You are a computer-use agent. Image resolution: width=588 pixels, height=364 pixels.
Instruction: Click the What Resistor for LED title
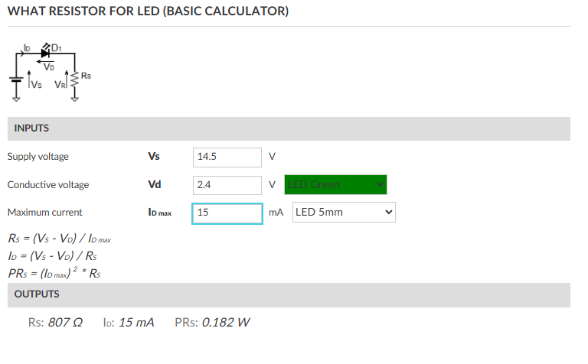(148, 11)
